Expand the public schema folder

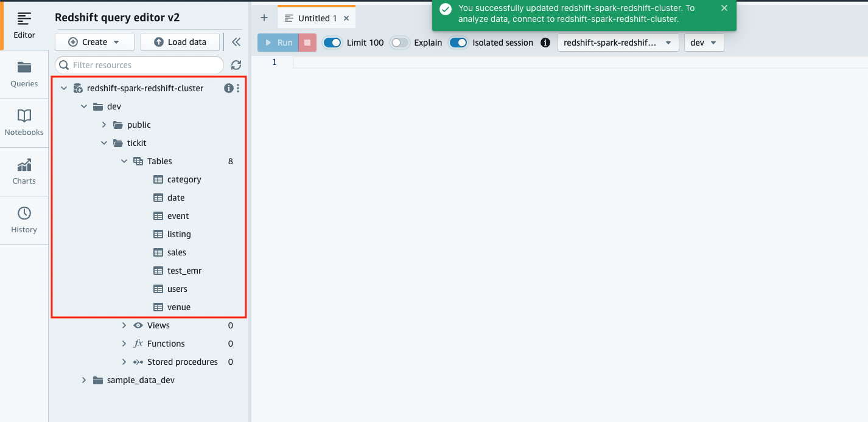tap(104, 125)
